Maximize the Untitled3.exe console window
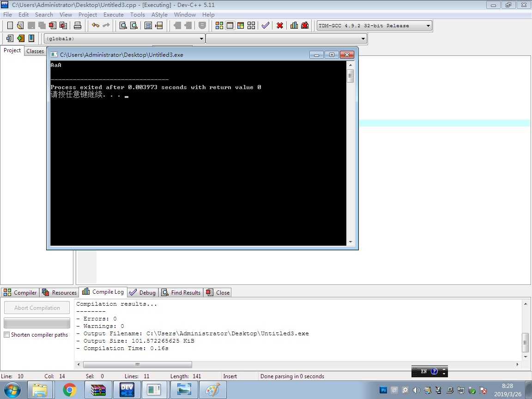The image size is (532, 399). click(x=332, y=54)
